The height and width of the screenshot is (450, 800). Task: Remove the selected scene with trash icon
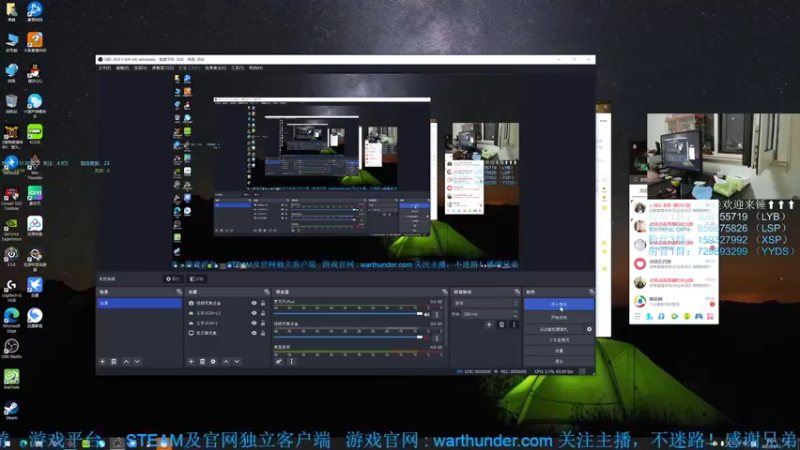point(114,361)
